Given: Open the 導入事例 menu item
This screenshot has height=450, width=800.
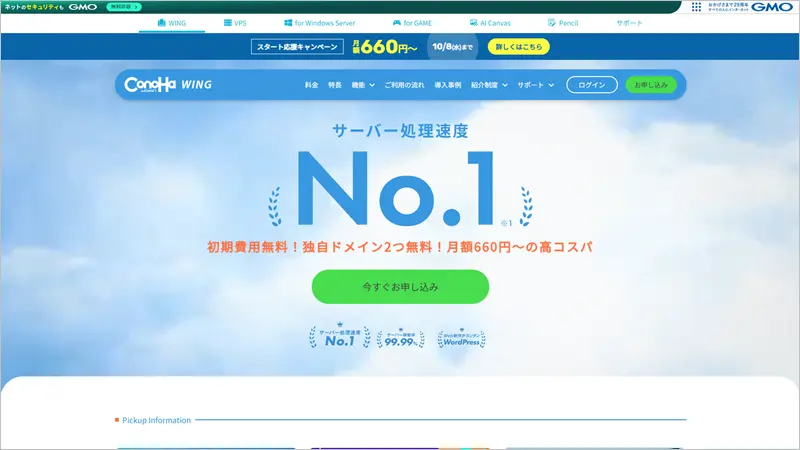Looking at the screenshot, I should point(448,85).
